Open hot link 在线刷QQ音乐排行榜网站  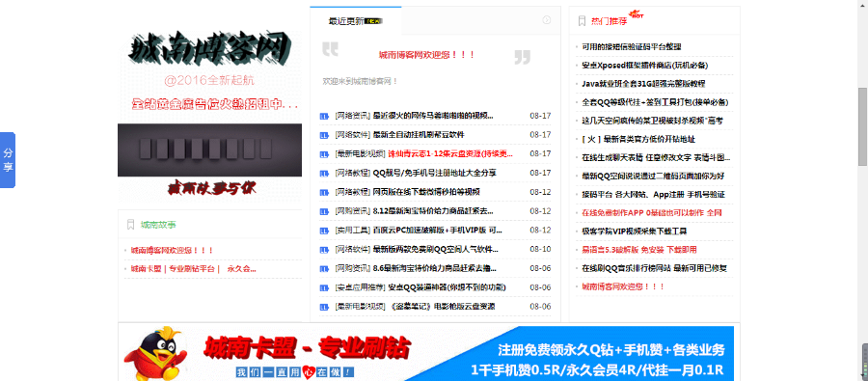[654, 268]
